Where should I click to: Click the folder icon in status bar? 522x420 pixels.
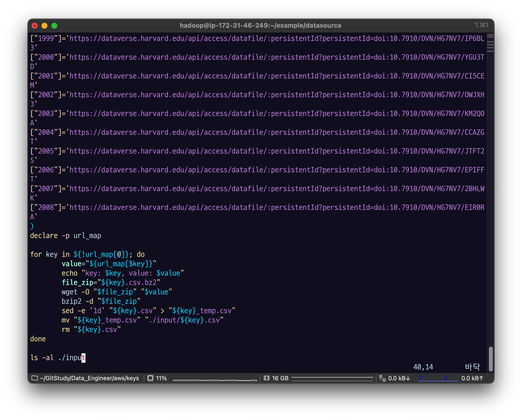pyautogui.click(x=35, y=378)
